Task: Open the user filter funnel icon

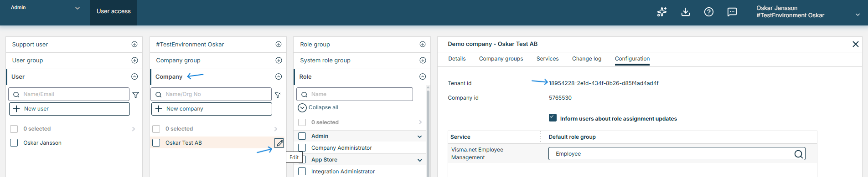Action: pos(135,95)
